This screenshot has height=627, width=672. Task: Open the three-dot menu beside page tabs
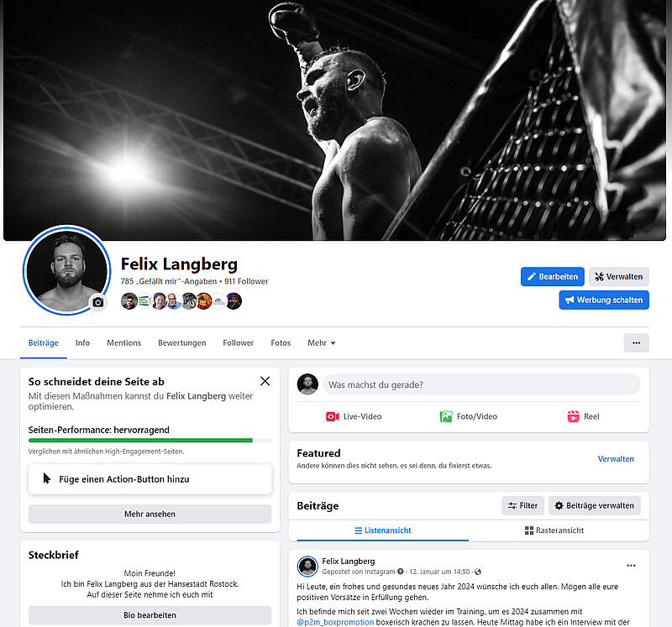[x=636, y=342]
